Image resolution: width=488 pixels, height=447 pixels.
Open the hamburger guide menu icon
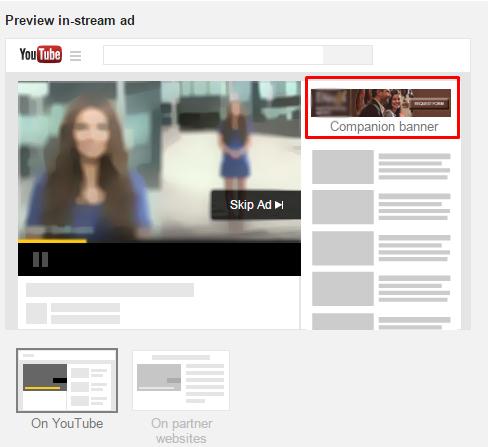pyautogui.click(x=76, y=56)
